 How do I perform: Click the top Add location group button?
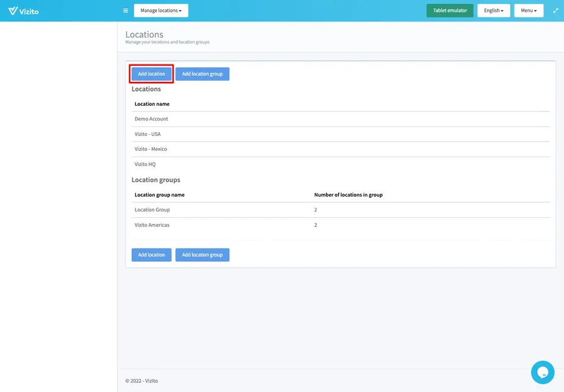click(202, 74)
